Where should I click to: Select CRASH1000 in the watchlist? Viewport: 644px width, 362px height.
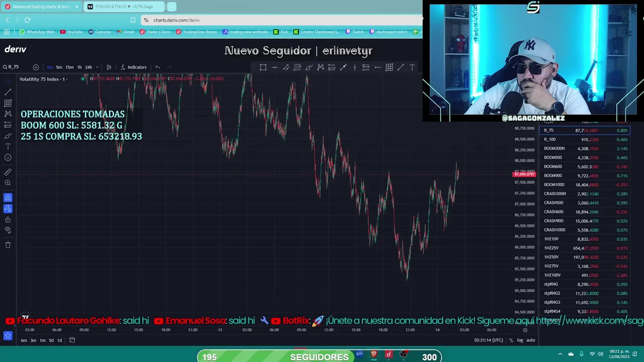[x=584, y=230]
